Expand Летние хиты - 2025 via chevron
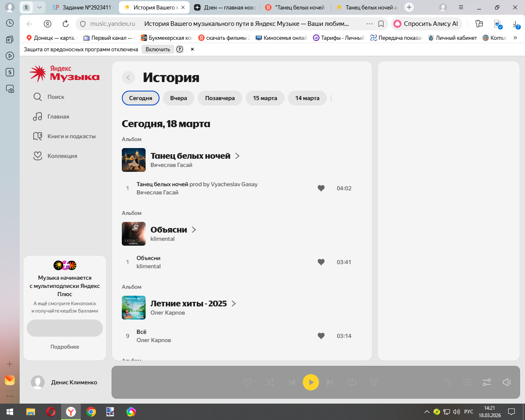 234,304
